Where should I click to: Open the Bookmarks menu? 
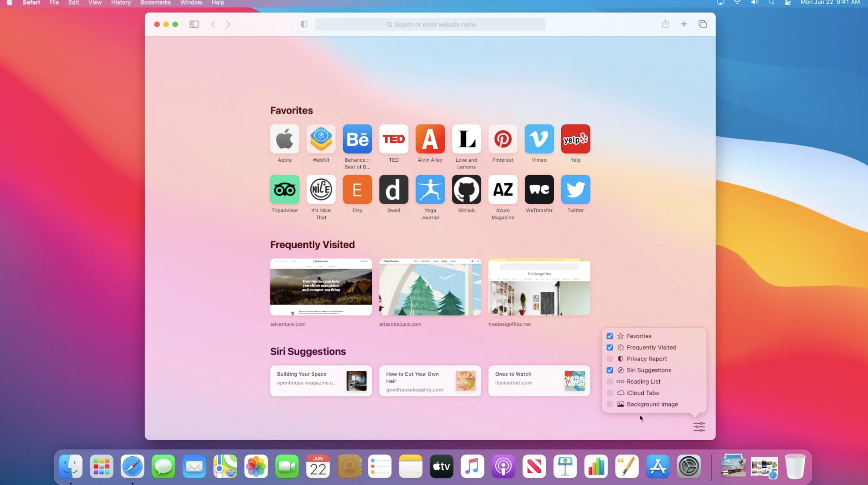[x=155, y=3]
